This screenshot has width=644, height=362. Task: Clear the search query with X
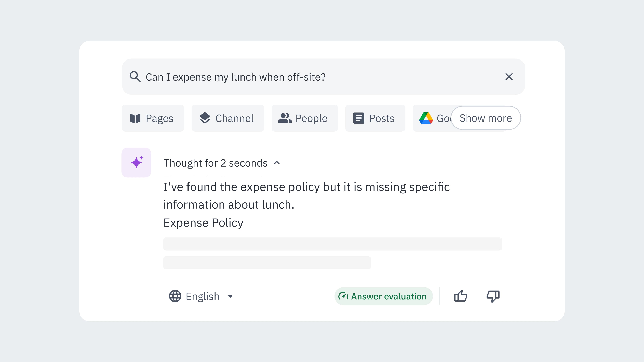pyautogui.click(x=509, y=77)
